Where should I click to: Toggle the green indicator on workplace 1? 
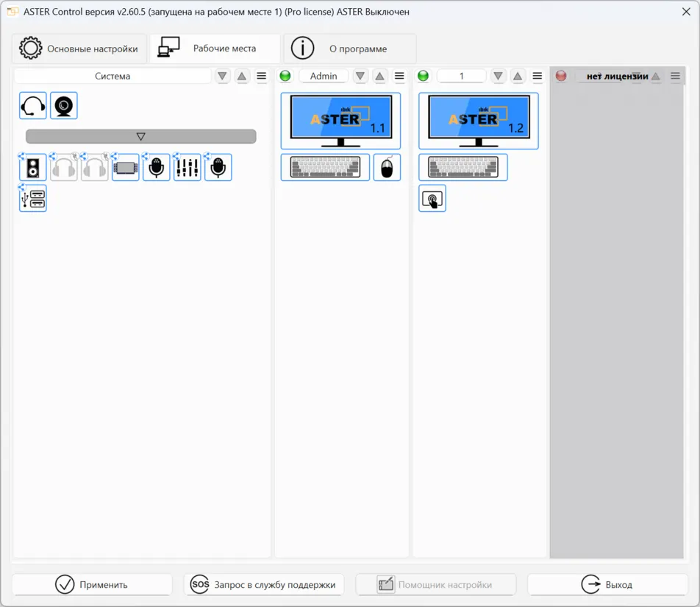(x=423, y=75)
